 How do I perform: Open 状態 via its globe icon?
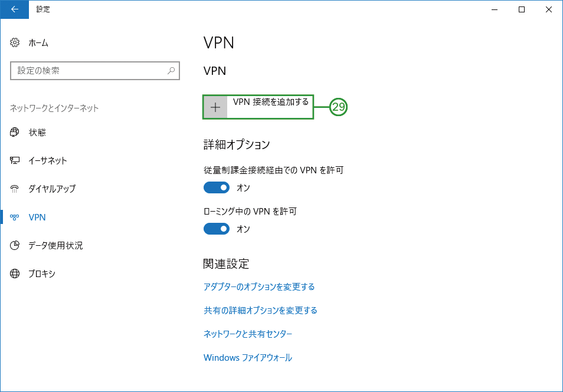pyautogui.click(x=15, y=132)
